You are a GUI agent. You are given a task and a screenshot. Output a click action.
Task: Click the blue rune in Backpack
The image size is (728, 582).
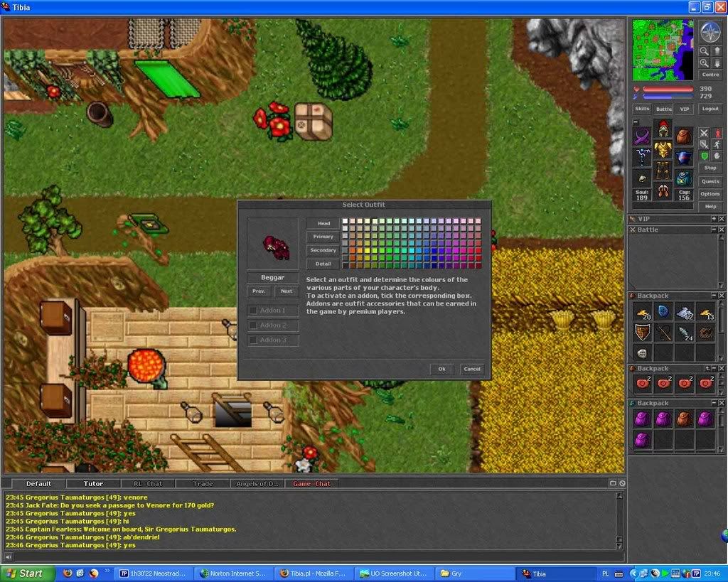point(663,311)
